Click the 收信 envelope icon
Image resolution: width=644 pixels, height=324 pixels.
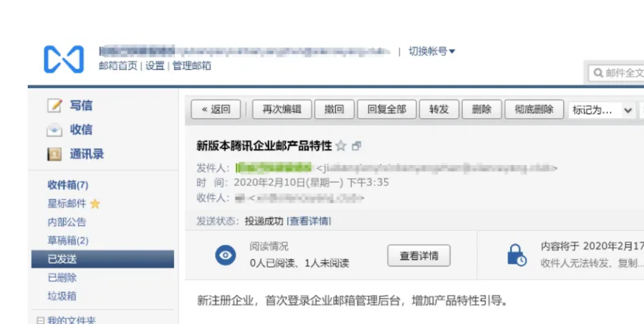point(55,130)
